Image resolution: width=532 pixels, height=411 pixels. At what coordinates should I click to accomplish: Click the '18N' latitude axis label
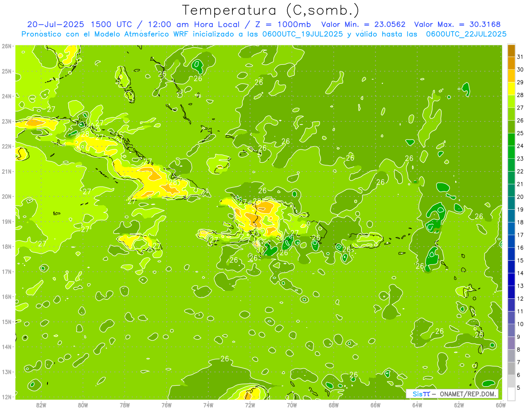[6, 247]
